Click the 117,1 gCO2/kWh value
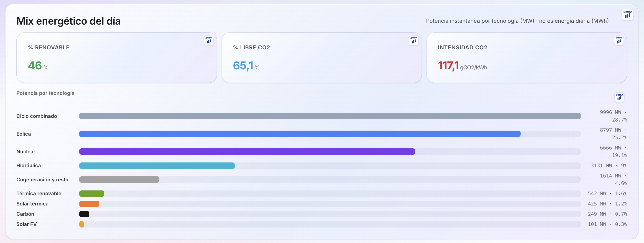The width and height of the screenshot is (644, 243). 462,66
